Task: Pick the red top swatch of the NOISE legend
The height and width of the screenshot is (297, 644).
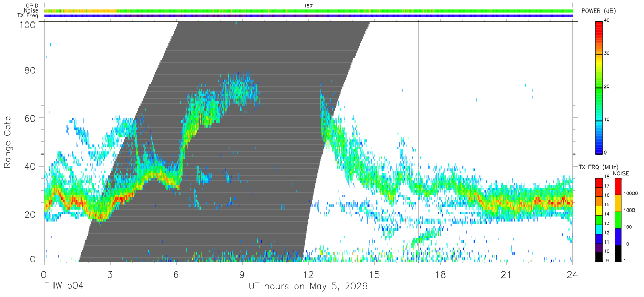Action: (x=619, y=186)
